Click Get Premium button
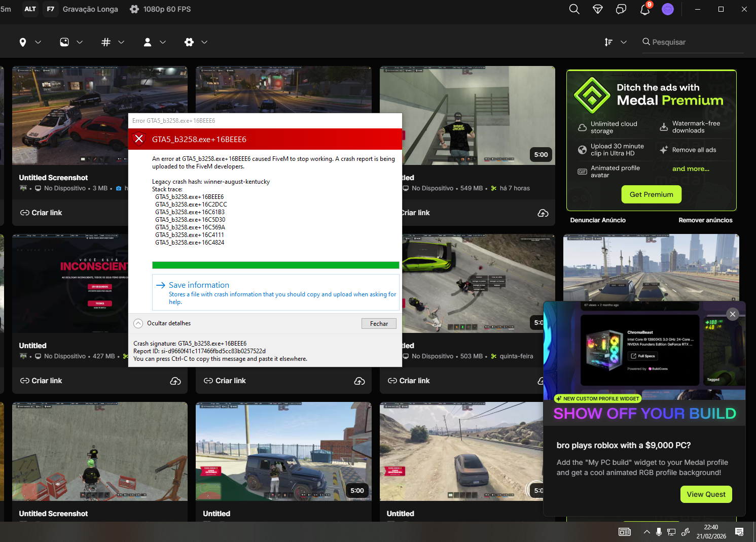The width and height of the screenshot is (756, 542). click(x=652, y=194)
